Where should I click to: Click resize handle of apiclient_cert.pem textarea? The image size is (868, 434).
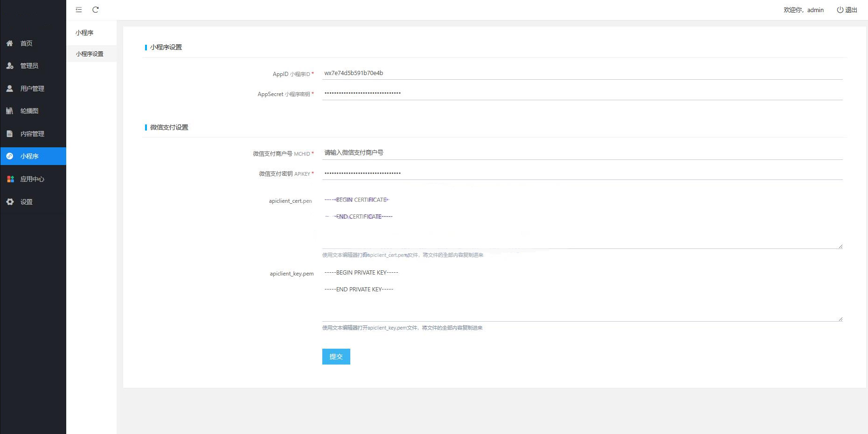[840, 246]
